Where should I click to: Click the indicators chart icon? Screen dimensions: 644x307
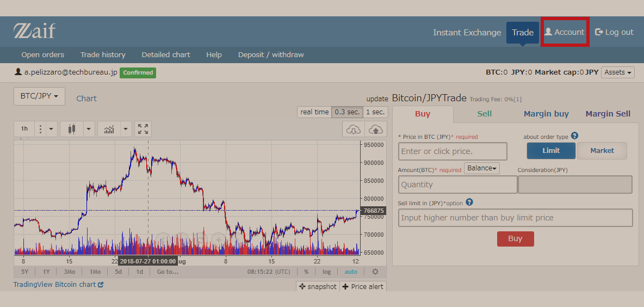pyautogui.click(x=109, y=129)
